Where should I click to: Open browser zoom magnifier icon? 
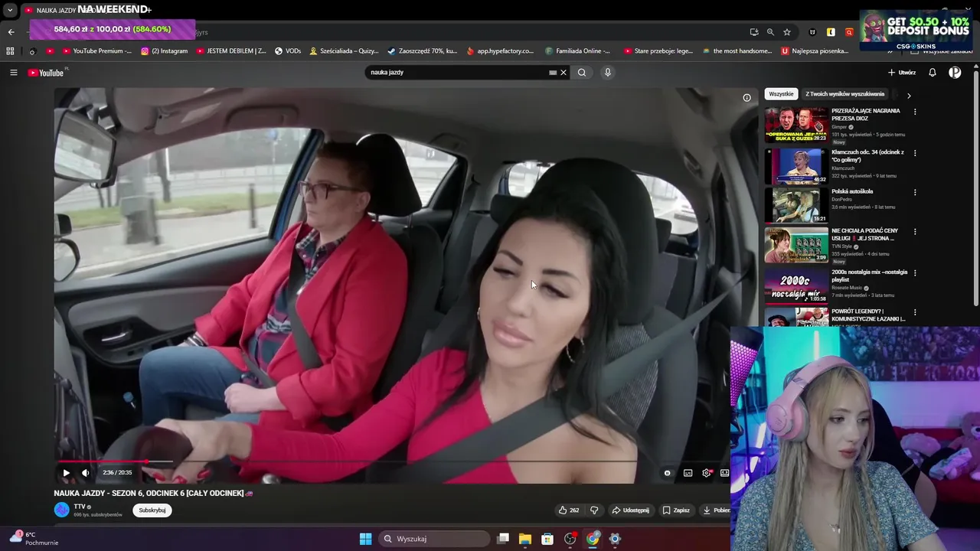pyautogui.click(x=770, y=32)
